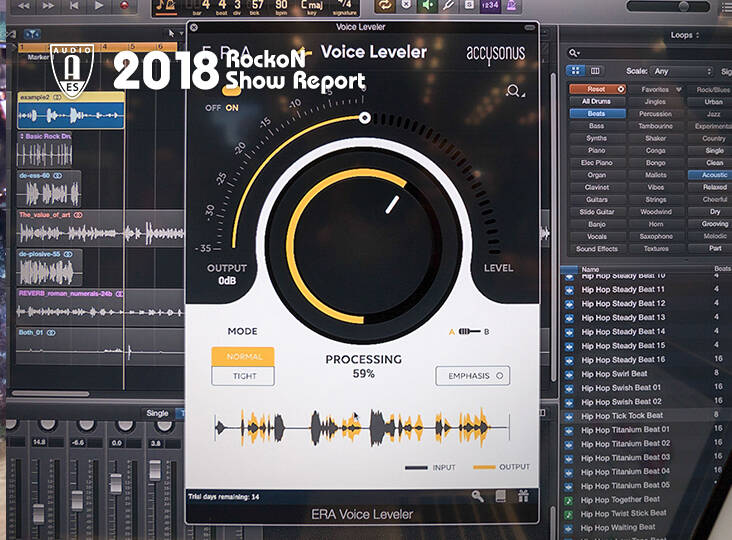The height and width of the screenshot is (540, 732).
Task: Click the large LEVEL processing knob
Action: [x=363, y=246]
